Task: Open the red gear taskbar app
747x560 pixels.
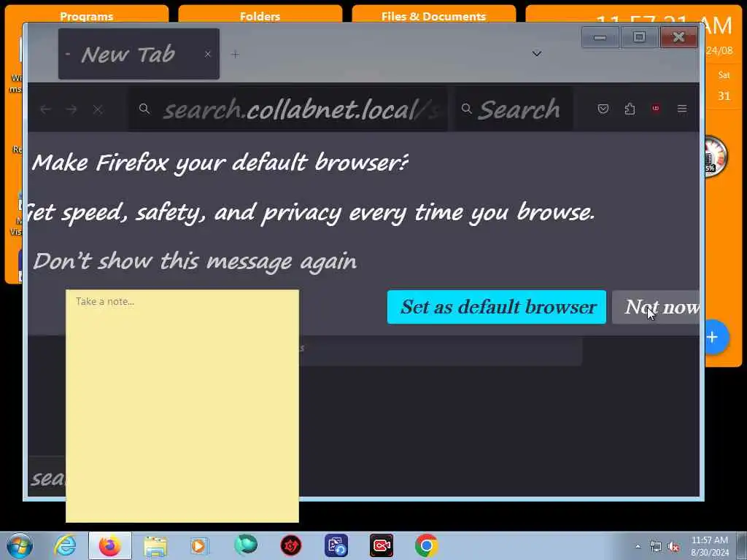Action: click(x=290, y=545)
